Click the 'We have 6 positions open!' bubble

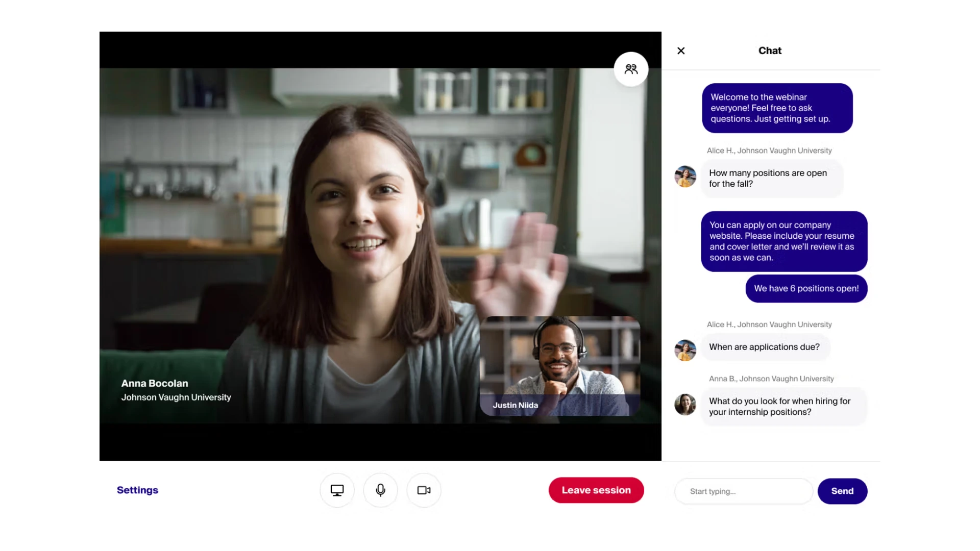806,288
